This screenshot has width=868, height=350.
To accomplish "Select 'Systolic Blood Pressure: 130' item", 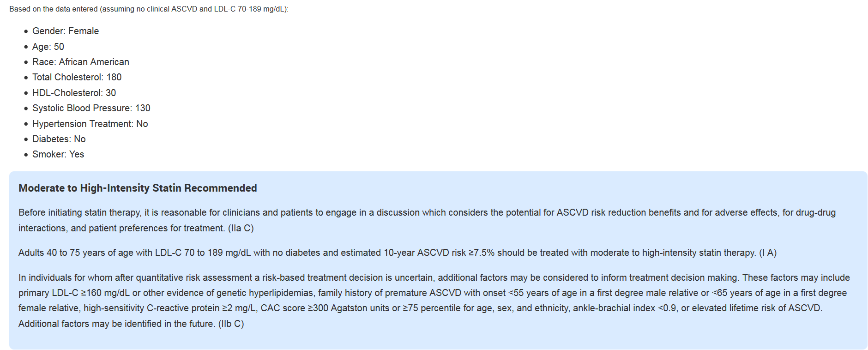I will 91,108.
